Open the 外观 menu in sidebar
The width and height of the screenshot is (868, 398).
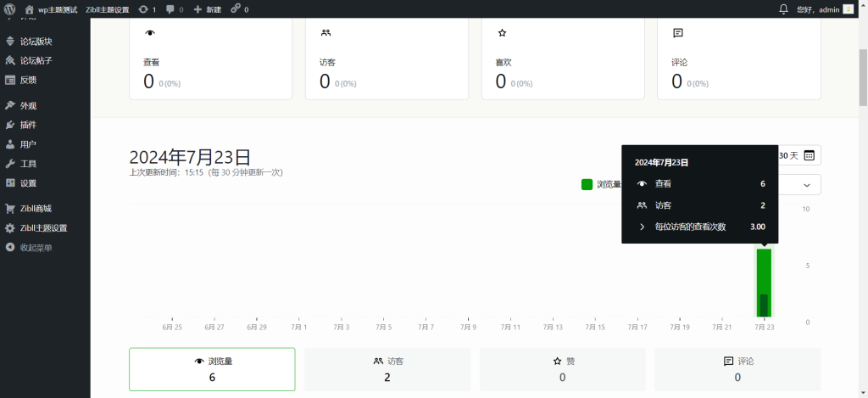(28, 106)
